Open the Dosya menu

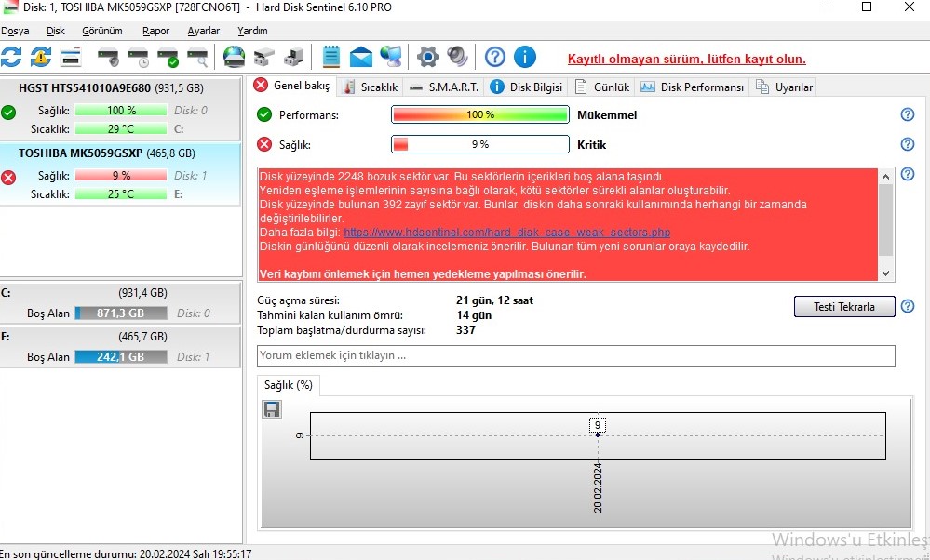pos(15,31)
